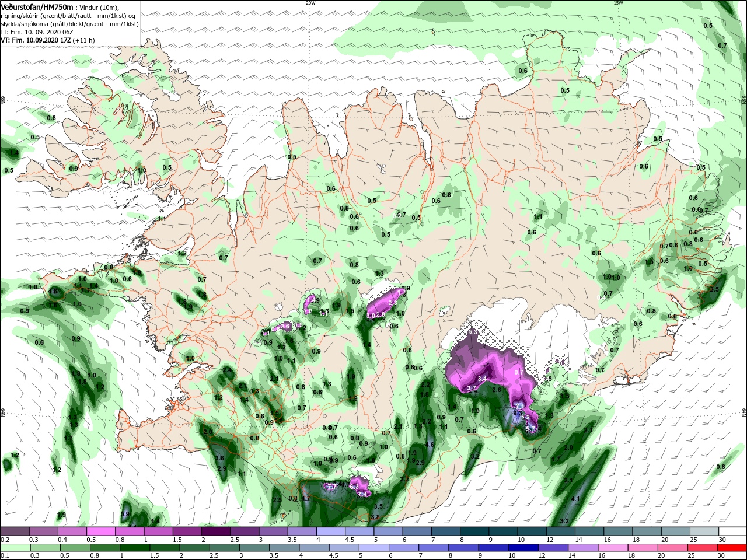Click the '(+11 h)' forecast offset text
Viewport: 747px width, 560px height.
click(x=84, y=40)
